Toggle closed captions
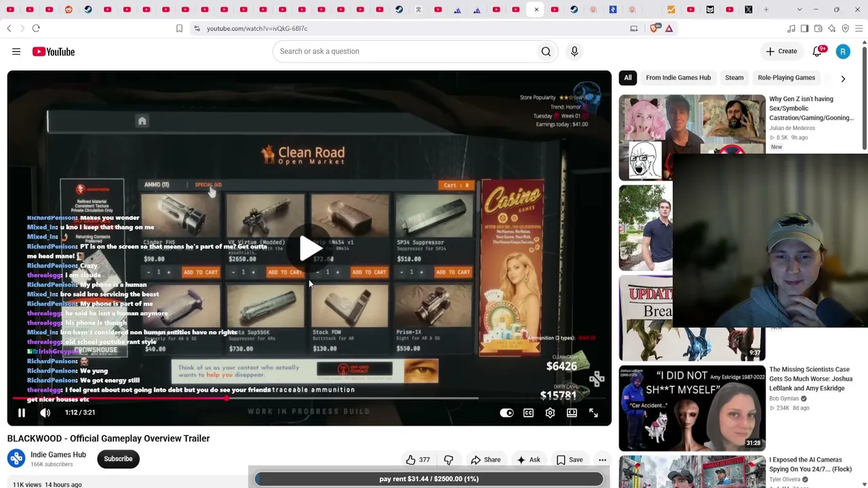This screenshot has height=488, width=868. point(528,413)
